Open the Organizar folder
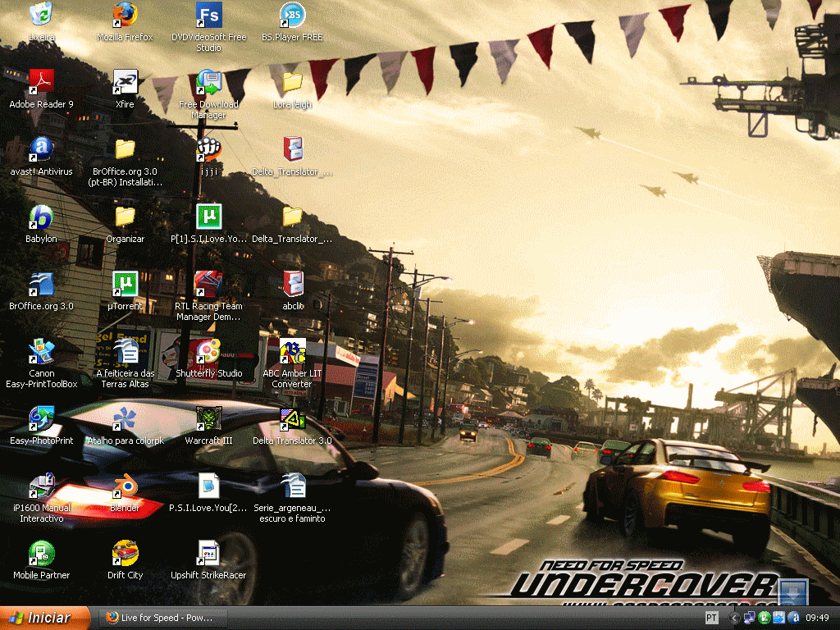Image resolution: width=840 pixels, height=630 pixels. (x=125, y=217)
